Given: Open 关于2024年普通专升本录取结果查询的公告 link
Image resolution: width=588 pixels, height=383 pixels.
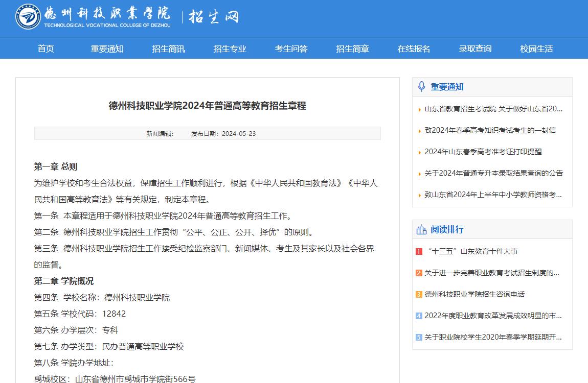Looking at the screenshot, I should point(494,173).
